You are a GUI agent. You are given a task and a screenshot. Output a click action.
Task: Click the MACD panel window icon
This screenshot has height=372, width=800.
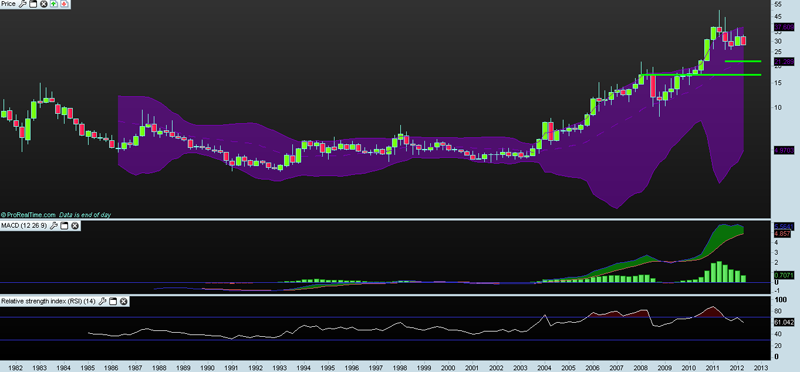(64, 226)
